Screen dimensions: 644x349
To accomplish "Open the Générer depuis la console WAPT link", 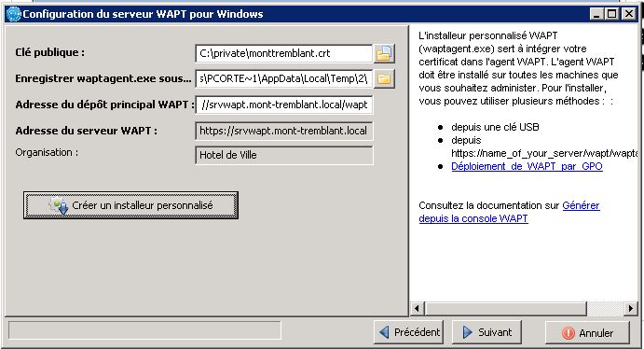I will [509, 212].
